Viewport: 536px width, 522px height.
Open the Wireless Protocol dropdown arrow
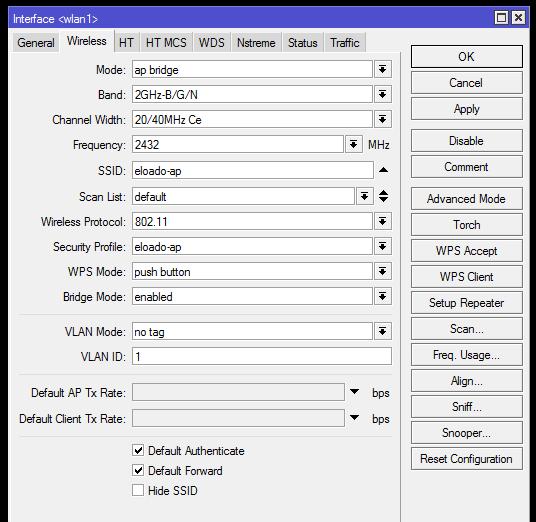point(383,222)
